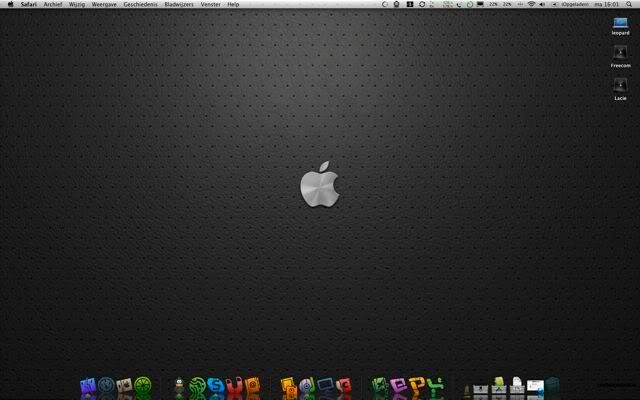Click the Wi-Fi status icon
Viewport: 640px width, 400px height.
pyautogui.click(x=531, y=4)
